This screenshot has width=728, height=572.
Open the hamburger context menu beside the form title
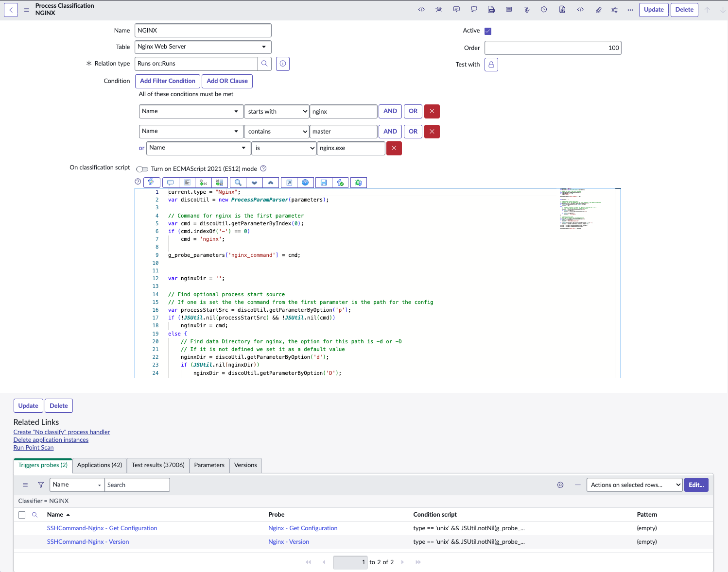[x=27, y=10]
